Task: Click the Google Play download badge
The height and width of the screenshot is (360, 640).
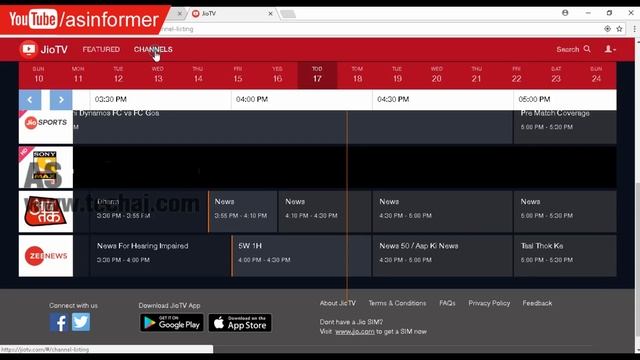Action: click(171, 322)
